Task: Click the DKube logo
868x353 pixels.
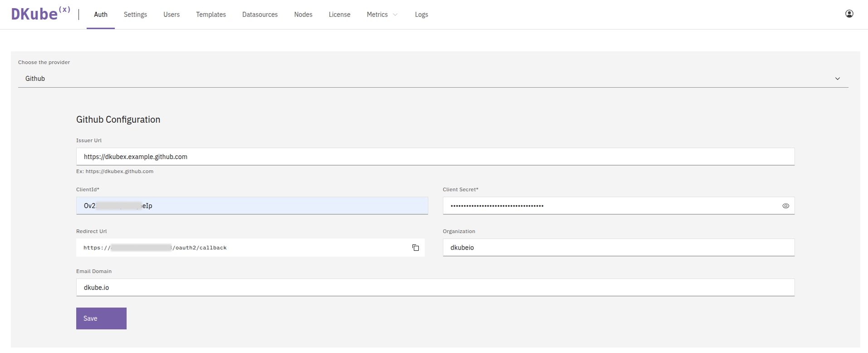Action: [40, 14]
